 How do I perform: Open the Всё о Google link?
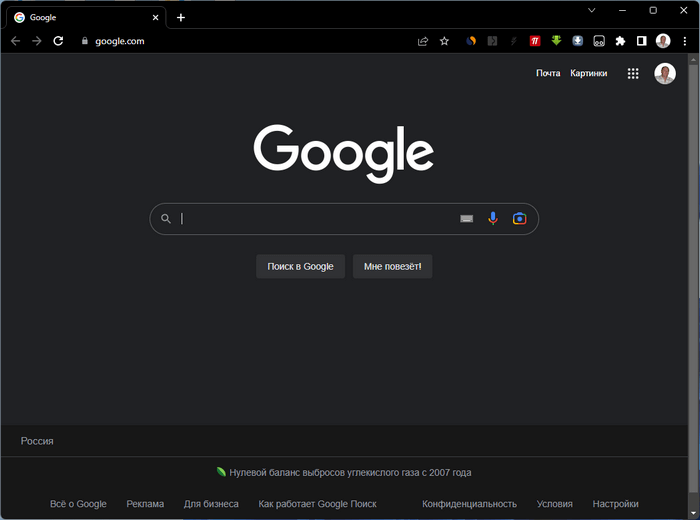coord(78,504)
